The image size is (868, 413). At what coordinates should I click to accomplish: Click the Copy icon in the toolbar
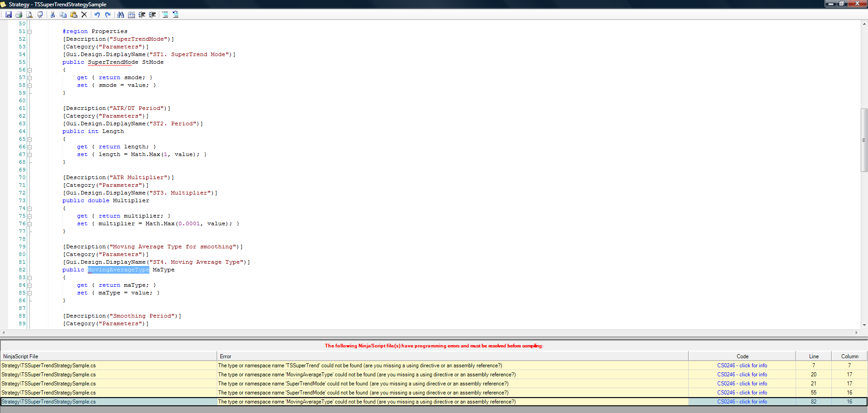pos(63,14)
